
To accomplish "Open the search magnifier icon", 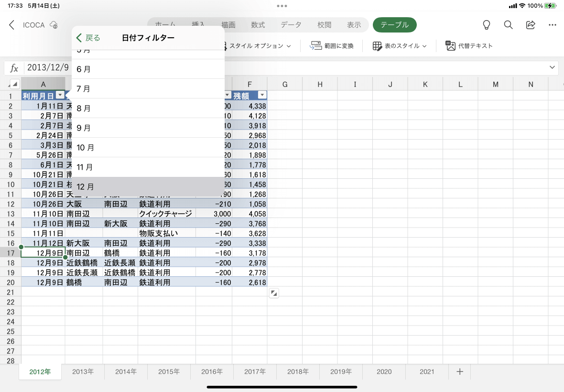I will [x=508, y=25].
